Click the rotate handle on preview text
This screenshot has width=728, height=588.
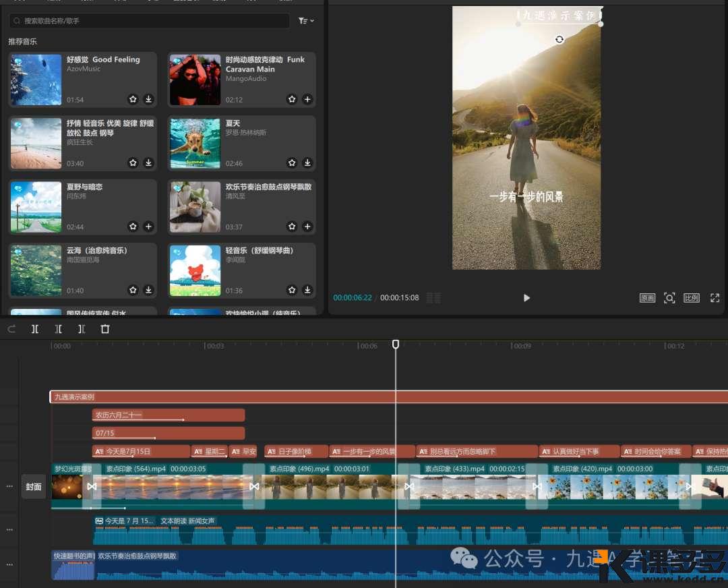[559, 40]
